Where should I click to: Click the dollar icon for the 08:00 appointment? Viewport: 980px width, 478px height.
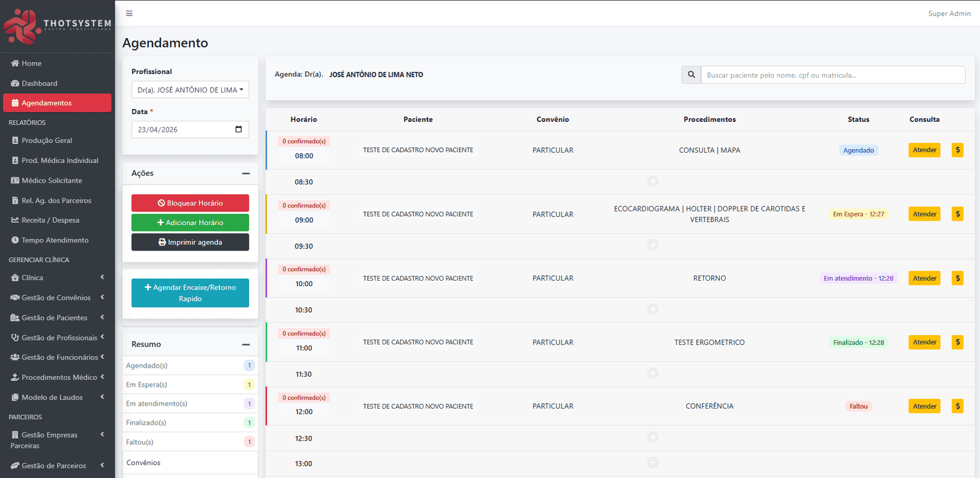click(x=957, y=150)
